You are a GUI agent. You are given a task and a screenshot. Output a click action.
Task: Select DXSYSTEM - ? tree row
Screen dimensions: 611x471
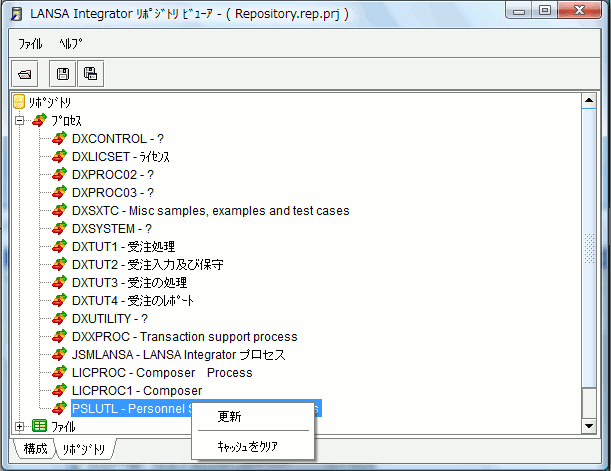coord(112,228)
